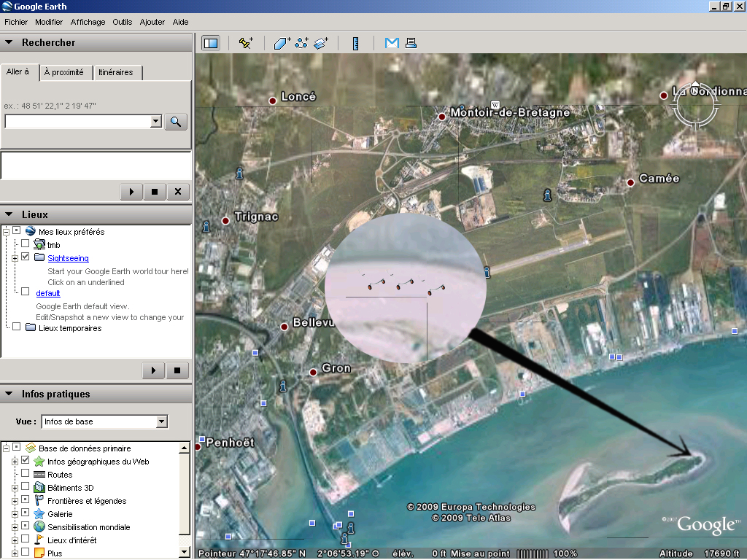Uncheck Infos géographiques du Web layer
747x560 pixels.
(x=26, y=461)
